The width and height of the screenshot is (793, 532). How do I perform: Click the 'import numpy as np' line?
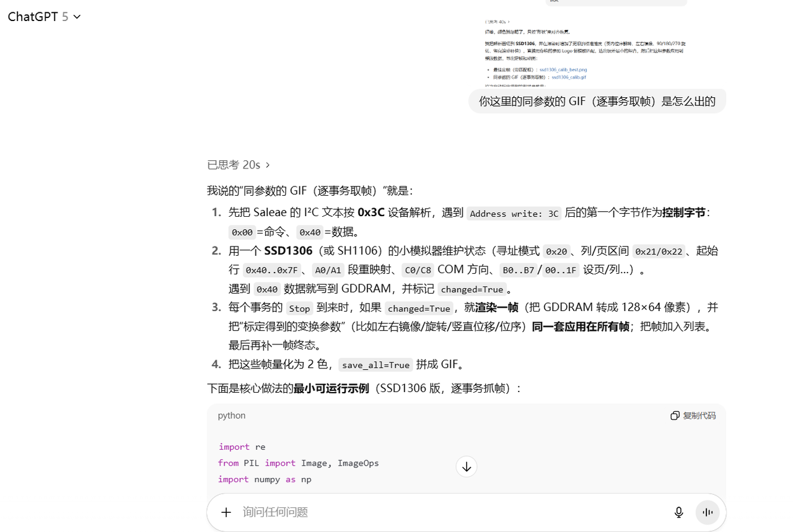(x=265, y=479)
